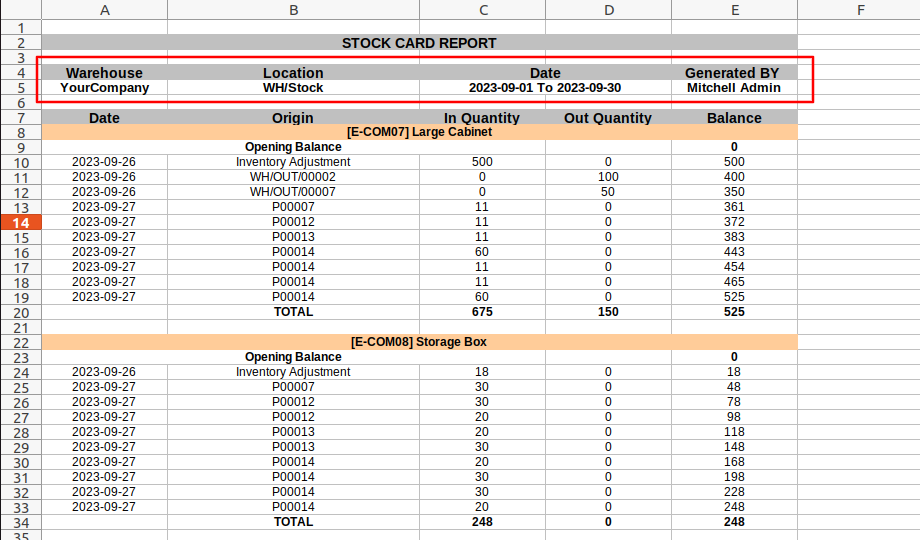Select the Out Quantity total 150 cell
The width and height of the screenshot is (920, 540).
[608, 312]
